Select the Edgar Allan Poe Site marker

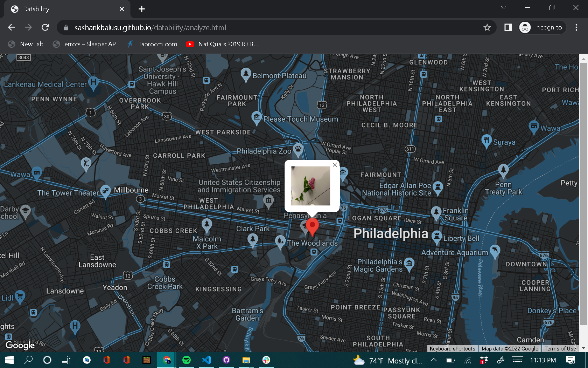[438, 188]
